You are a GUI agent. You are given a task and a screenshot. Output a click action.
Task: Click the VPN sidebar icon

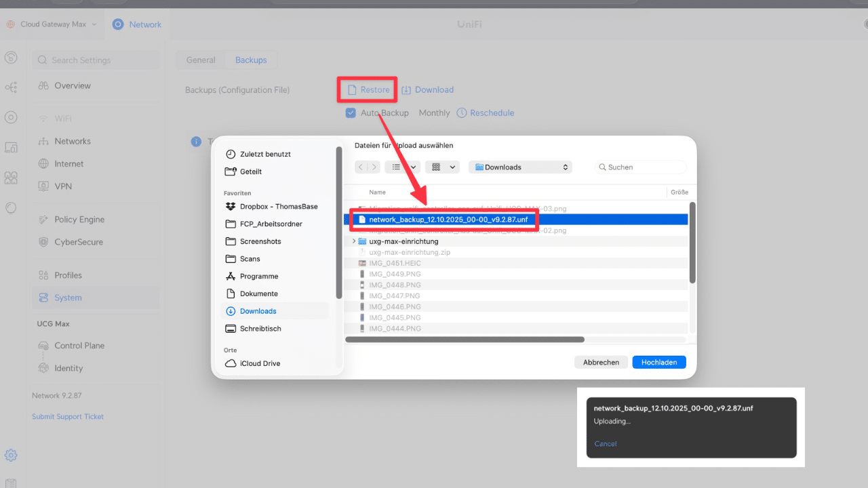[x=43, y=186]
